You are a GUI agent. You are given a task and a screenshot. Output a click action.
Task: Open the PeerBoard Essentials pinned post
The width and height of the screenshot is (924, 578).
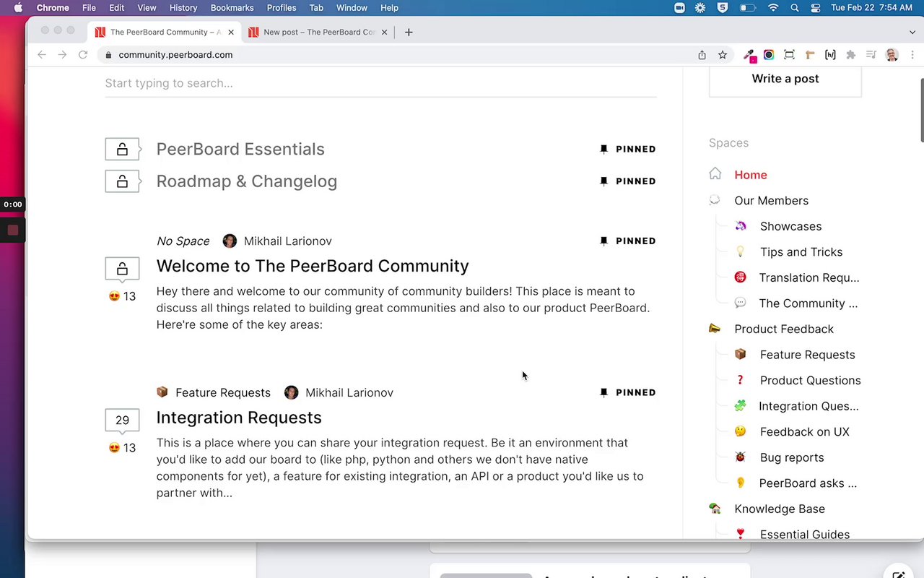coord(240,150)
